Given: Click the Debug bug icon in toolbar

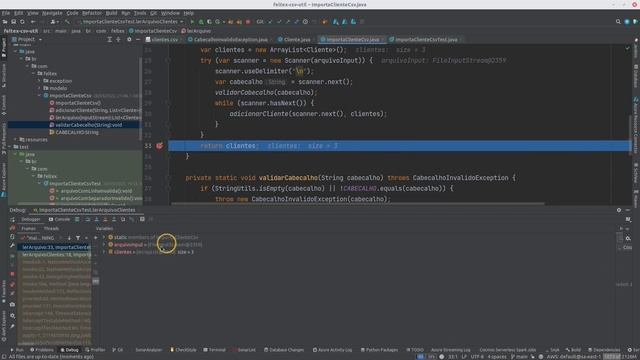Looking at the screenshot, I should click(x=201, y=22).
